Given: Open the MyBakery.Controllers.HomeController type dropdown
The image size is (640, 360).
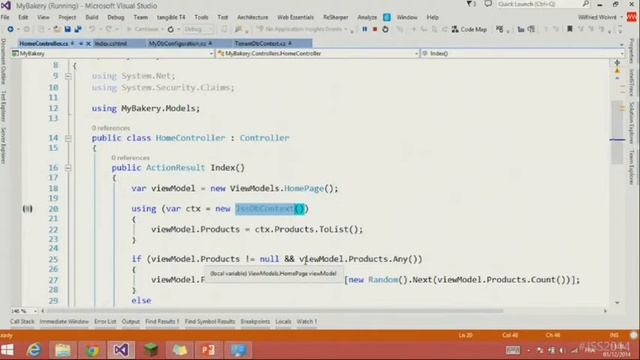Looking at the screenshot, I should click(x=318, y=53).
